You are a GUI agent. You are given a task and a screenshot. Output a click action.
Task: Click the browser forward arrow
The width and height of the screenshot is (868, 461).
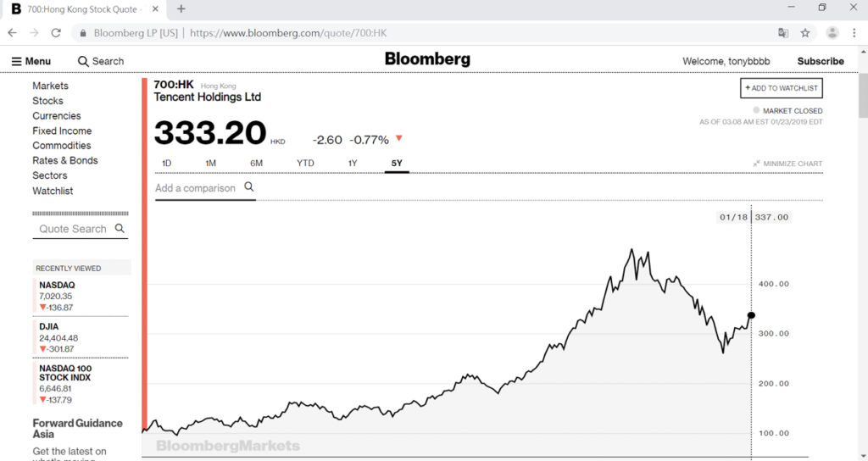click(x=34, y=33)
